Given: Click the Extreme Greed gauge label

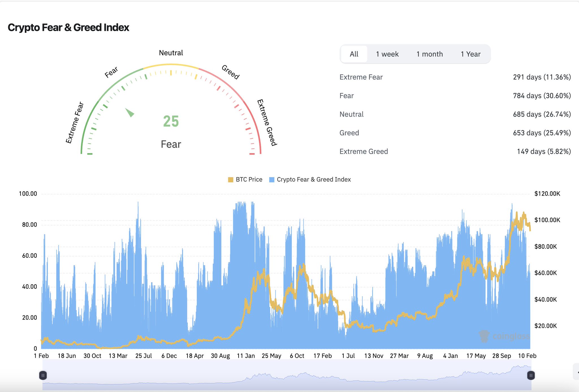Looking at the screenshot, I should [x=267, y=122].
